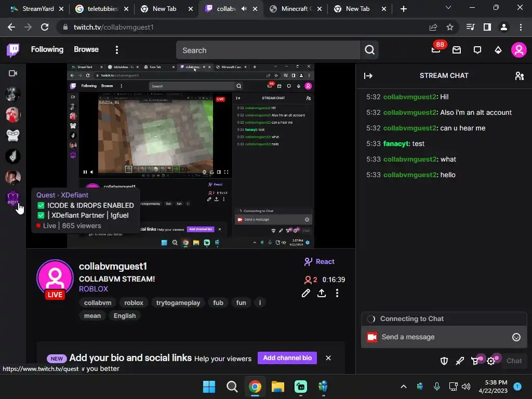Screen dimensions: 532x399
Task: Open channel more options three dots
Action: [337, 293]
